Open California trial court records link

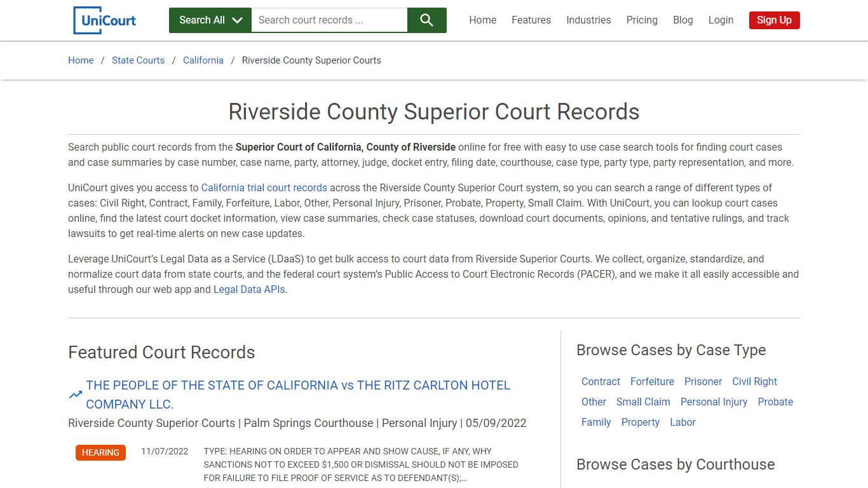tap(264, 188)
